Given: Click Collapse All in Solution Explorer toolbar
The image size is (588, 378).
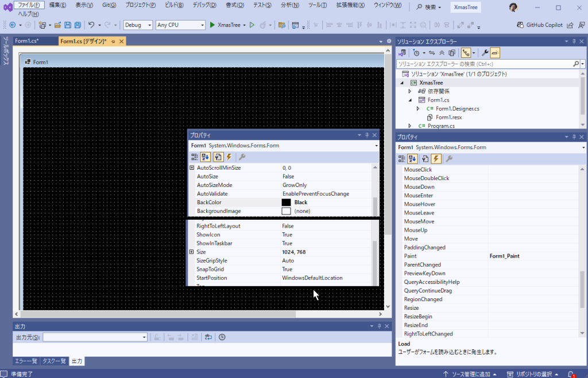Looking at the screenshot, I should (442, 53).
